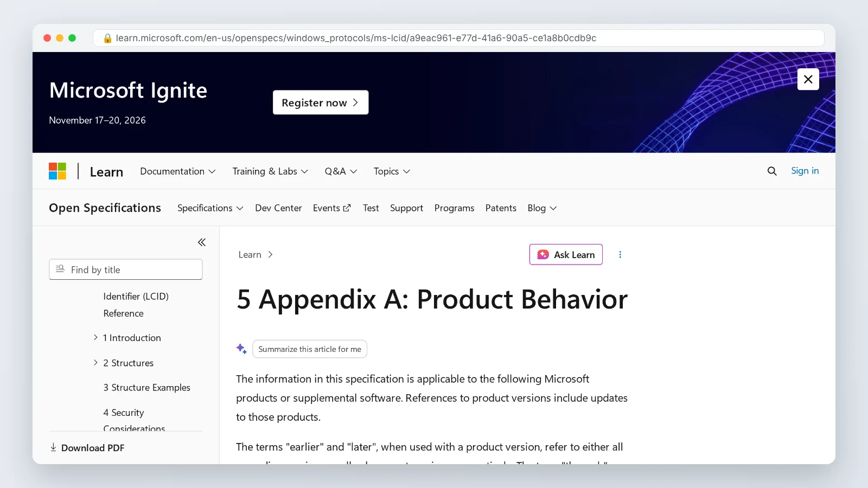
Task: Expand the 2 Structures tree node
Action: click(x=95, y=362)
